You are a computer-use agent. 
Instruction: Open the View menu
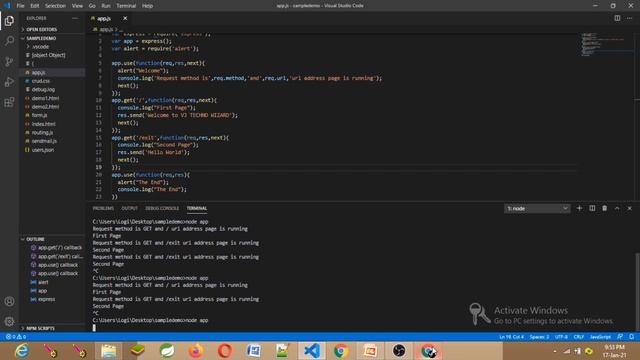click(x=77, y=6)
